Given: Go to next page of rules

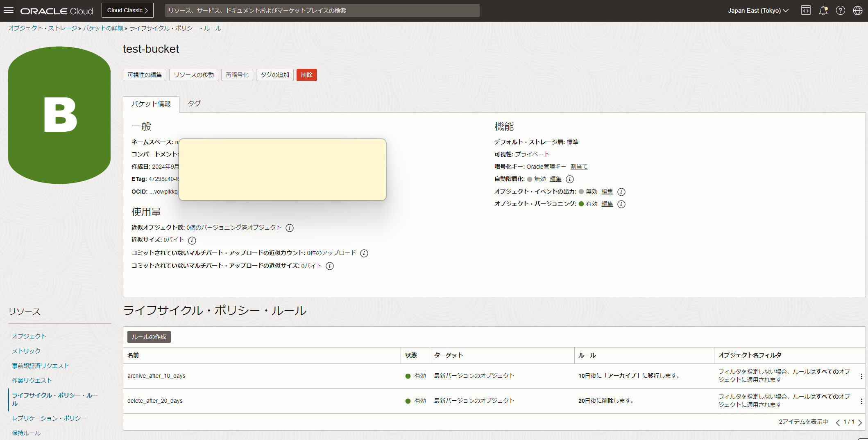Looking at the screenshot, I should 860,422.
